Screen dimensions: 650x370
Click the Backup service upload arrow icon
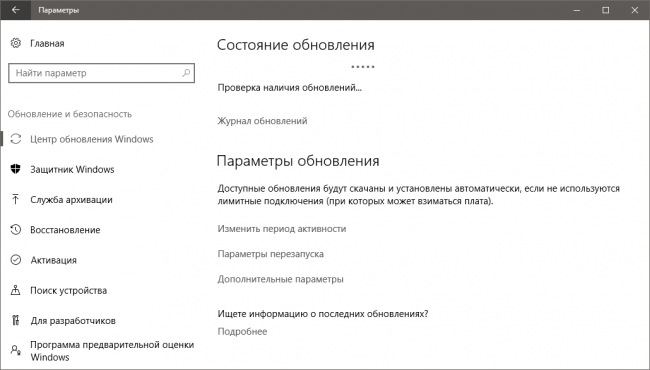pyautogui.click(x=16, y=199)
